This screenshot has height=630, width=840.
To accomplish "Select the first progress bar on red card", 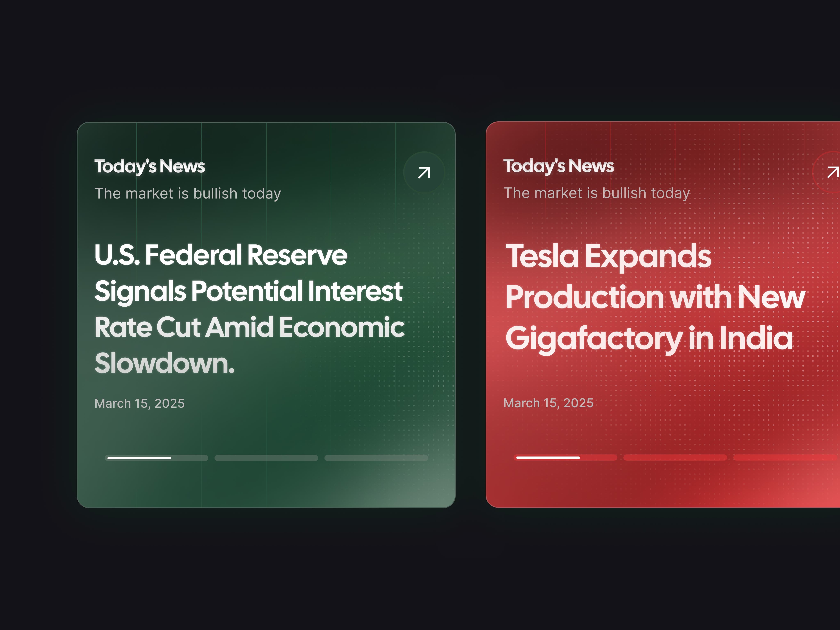I will [565, 458].
